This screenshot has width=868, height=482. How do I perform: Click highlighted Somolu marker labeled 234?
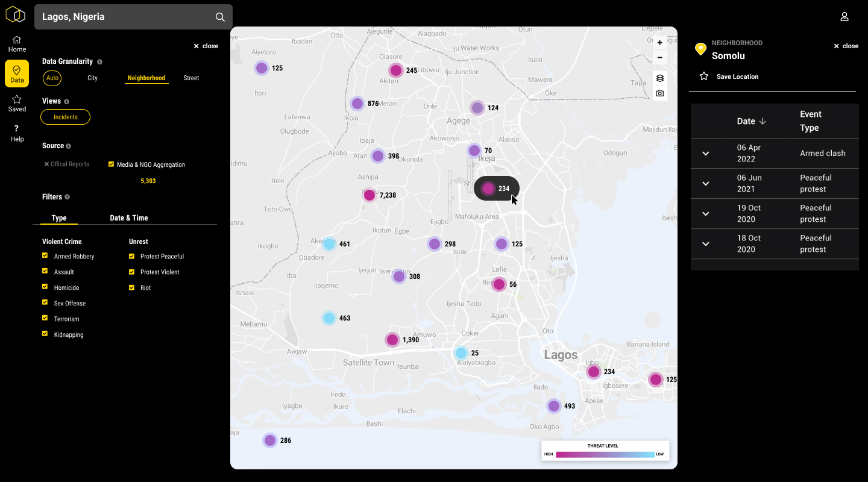pyautogui.click(x=497, y=189)
